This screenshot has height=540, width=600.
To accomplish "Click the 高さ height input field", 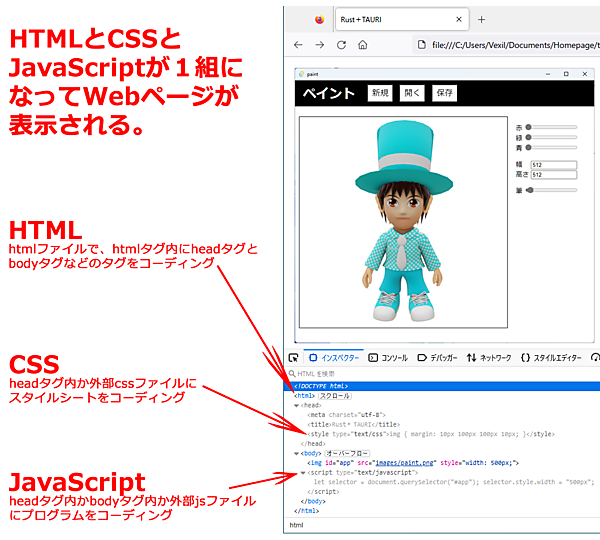I will click(x=554, y=175).
